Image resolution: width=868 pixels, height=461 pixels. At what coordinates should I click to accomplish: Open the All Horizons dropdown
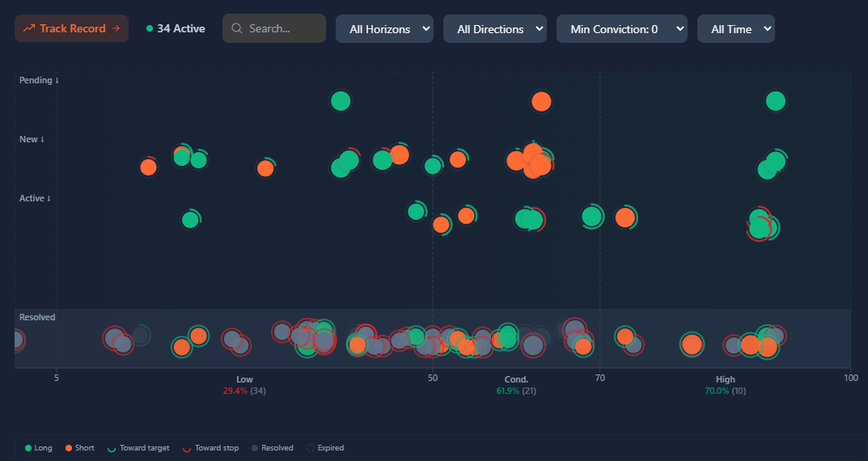384,29
